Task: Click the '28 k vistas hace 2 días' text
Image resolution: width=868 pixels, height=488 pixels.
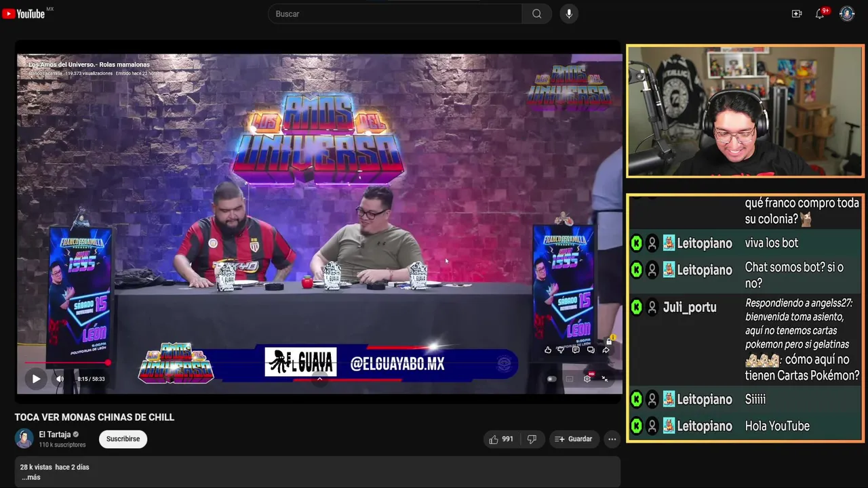Action: (55, 467)
